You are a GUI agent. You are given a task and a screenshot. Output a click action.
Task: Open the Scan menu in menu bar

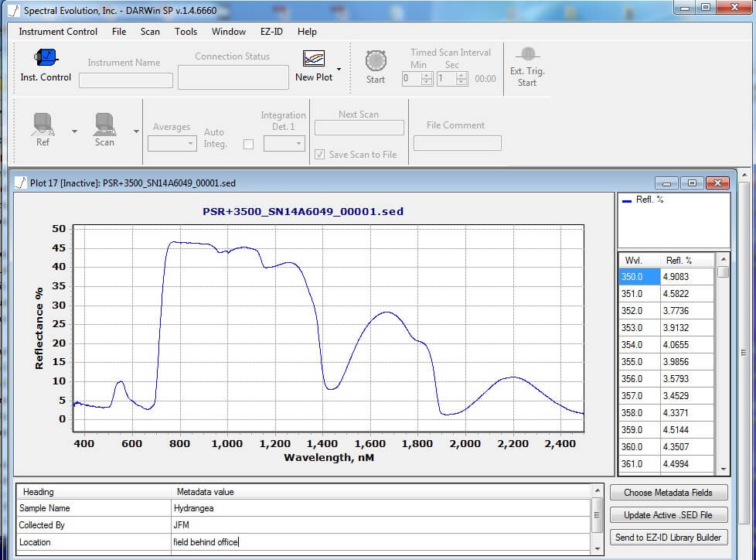(150, 32)
